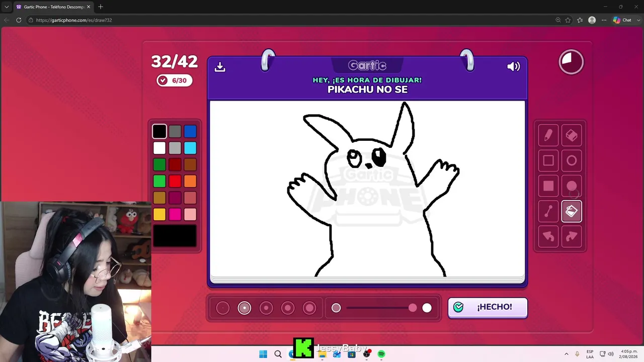Show hidden system tray icons
The height and width of the screenshot is (362, 644).
click(x=567, y=354)
